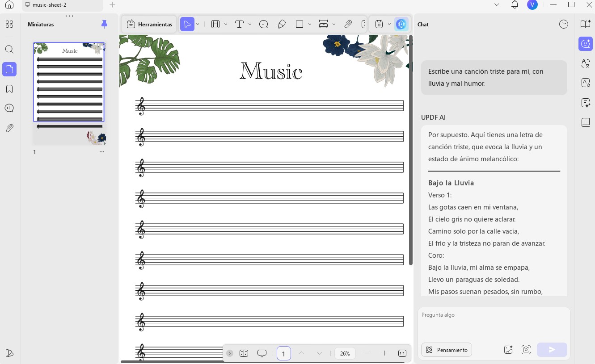Click the page number field showing 1
Image resolution: width=595 pixels, height=364 pixels.
284,353
